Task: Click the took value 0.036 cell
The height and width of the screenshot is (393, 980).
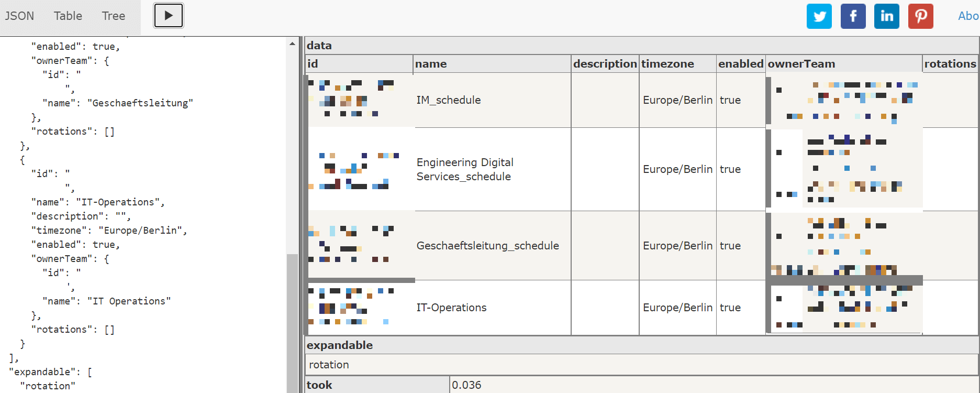Action: coord(715,385)
